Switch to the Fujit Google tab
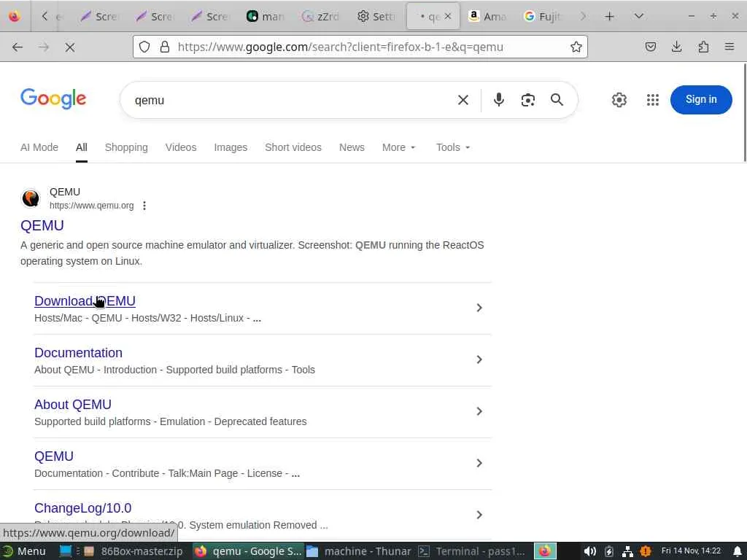Viewport: 747px width, 560px height. tap(543, 17)
